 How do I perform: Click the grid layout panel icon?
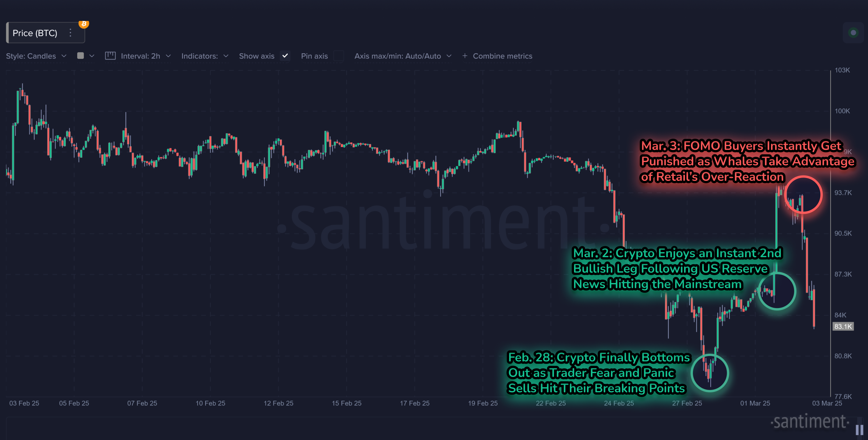pos(110,56)
